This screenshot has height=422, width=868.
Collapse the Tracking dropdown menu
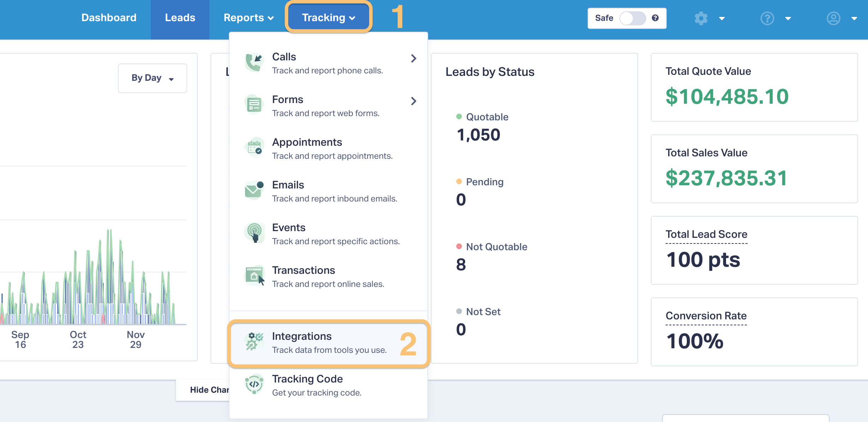tap(328, 18)
